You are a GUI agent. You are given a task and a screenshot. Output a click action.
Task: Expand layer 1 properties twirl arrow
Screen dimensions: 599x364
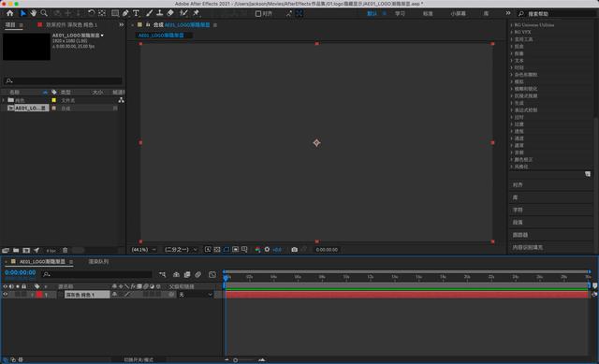pyautogui.click(x=32, y=295)
